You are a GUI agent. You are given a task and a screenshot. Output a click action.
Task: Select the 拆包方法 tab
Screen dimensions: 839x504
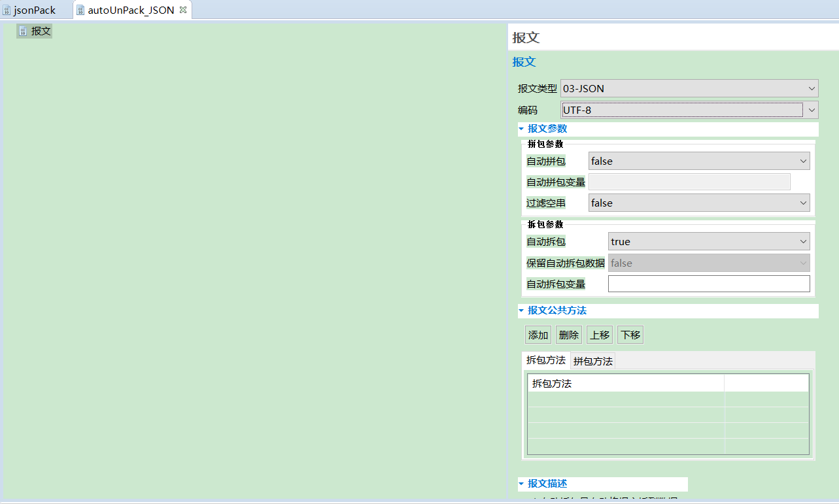click(x=546, y=360)
